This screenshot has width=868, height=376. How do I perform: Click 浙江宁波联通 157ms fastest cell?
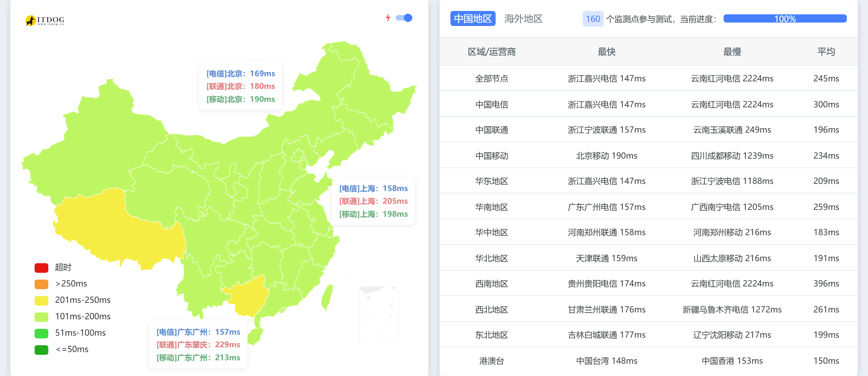pos(607,130)
